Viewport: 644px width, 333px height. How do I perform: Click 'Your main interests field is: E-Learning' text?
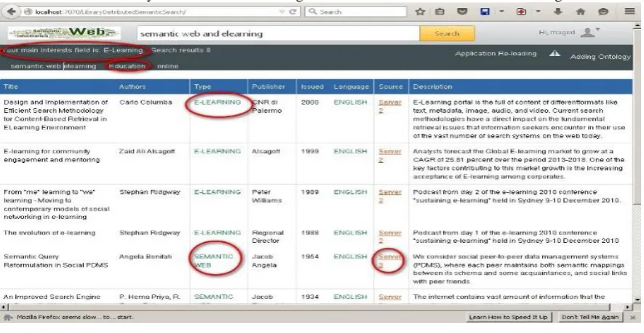72,50
